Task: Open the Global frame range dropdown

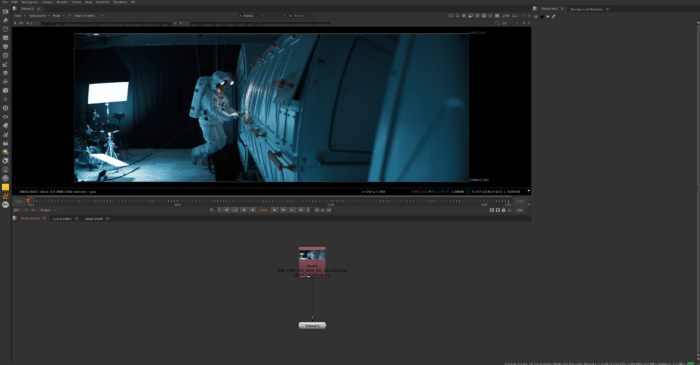Action: pos(48,210)
